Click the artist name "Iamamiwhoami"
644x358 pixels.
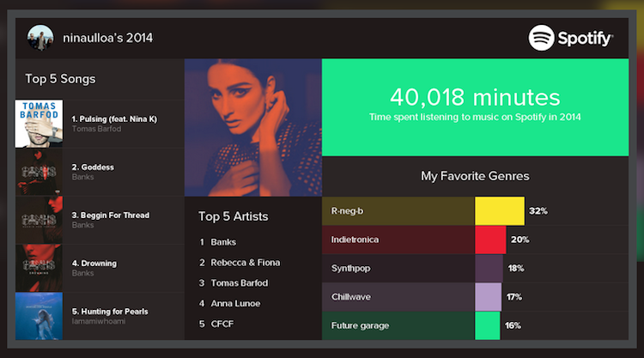99,321
